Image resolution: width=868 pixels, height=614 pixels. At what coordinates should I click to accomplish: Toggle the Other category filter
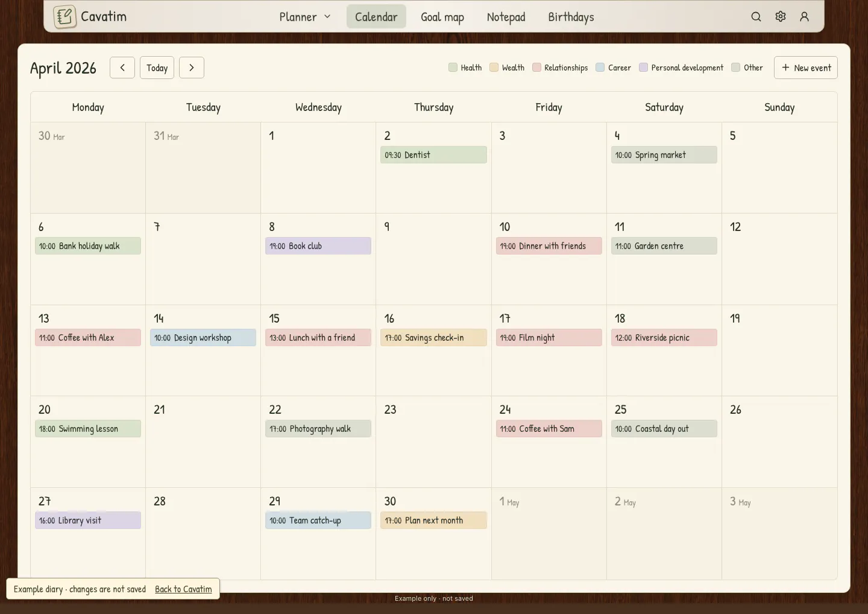[x=747, y=68]
